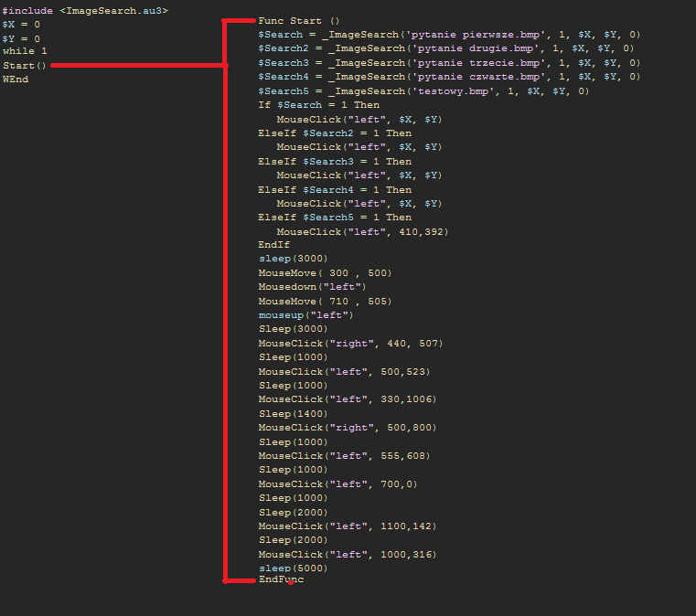This screenshot has width=696, height=616.
Task: Click the 'WEnd' keyword
Action: pos(16,80)
